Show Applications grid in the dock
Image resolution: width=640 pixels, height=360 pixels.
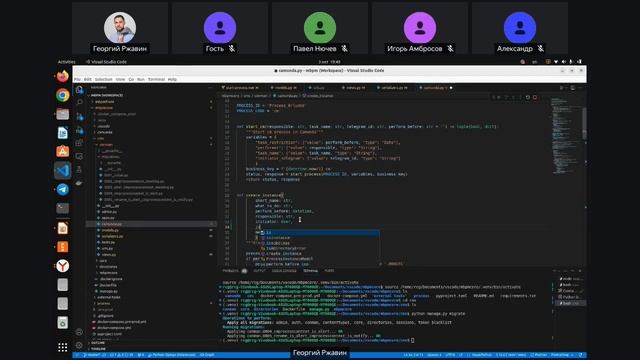click(62, 347)
